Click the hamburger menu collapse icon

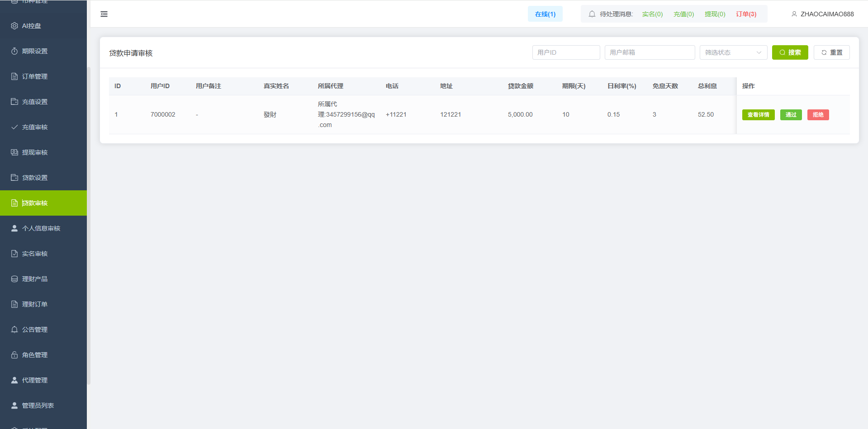coord(104,14)
